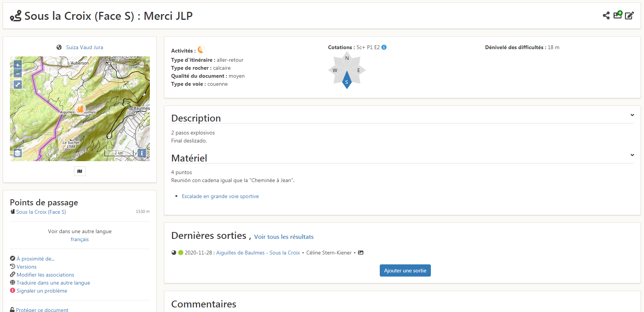Click the cotations info icon
The width and height of the screenshot is (644, 312).
384,47
